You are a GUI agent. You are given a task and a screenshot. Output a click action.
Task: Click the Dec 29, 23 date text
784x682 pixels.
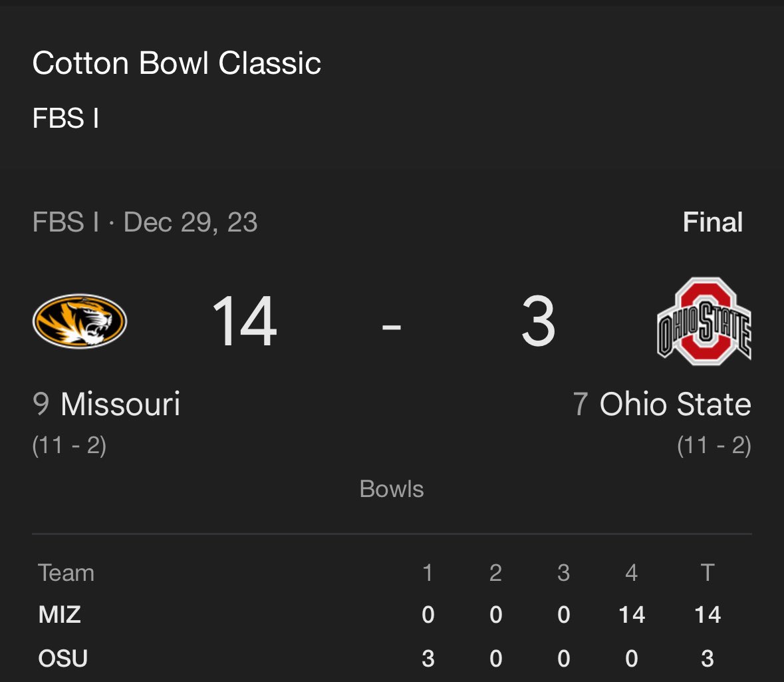190,222
